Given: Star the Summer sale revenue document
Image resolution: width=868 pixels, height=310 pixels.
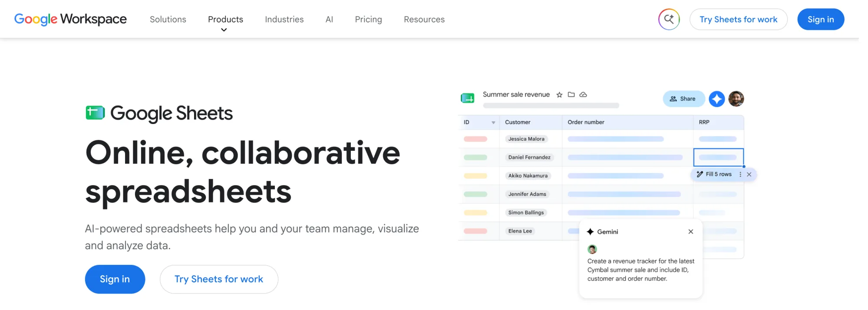Looking at the screenshot, I should tap(559, 95).
